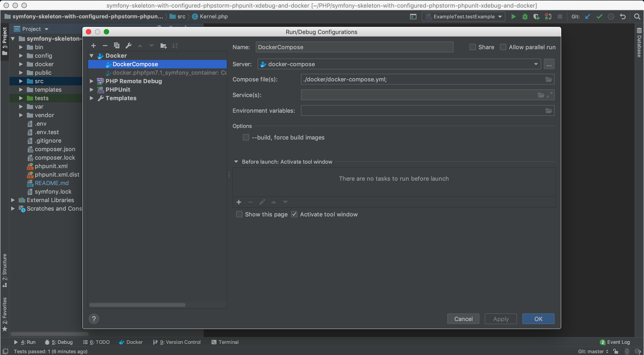Click the remove configuration icon
This screenshot has width=644, height=355.
tap(104, 45)
